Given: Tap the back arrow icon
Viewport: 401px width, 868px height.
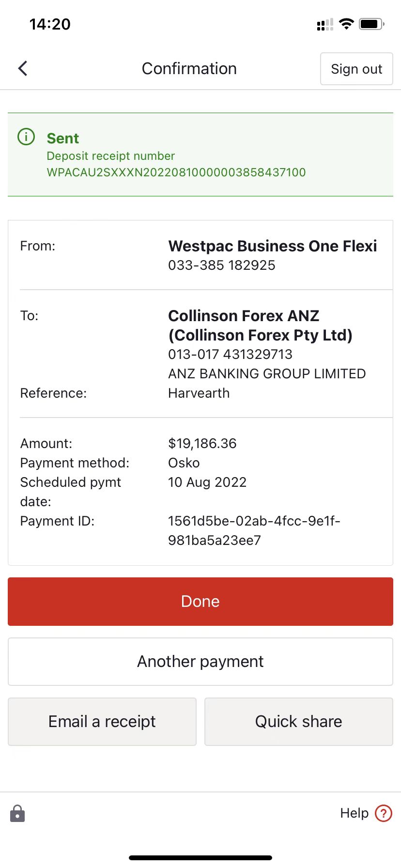Looking at the screenshot, I should point(23,68).
